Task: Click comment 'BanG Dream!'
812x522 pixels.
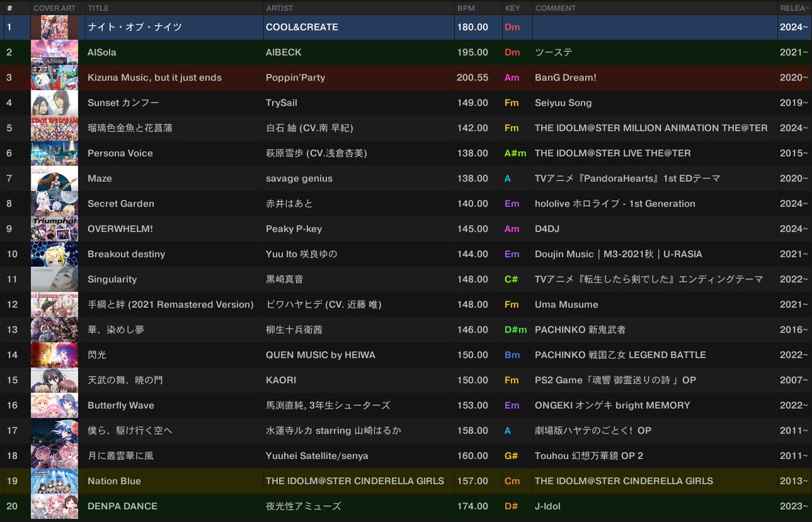Action: point(566,77)
